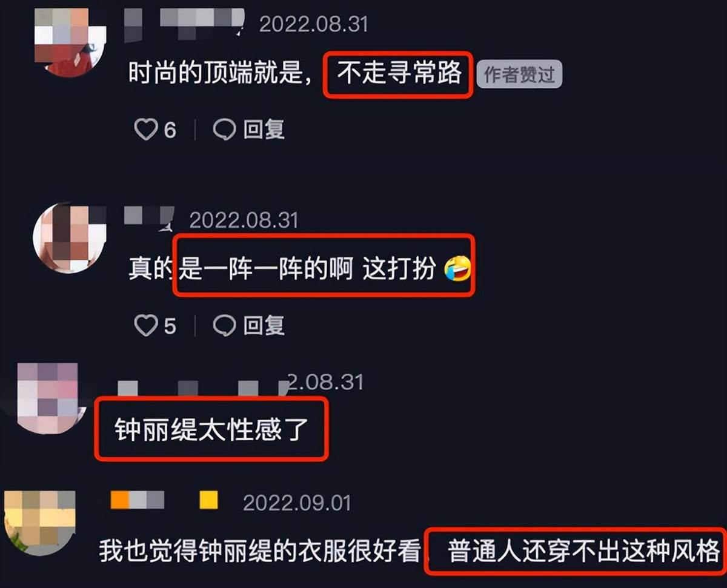The height and width of the screenshot is (588, 727).
Task: Click second commenter's blurred username
Action: pyautogui.click(x=149, y=218)
